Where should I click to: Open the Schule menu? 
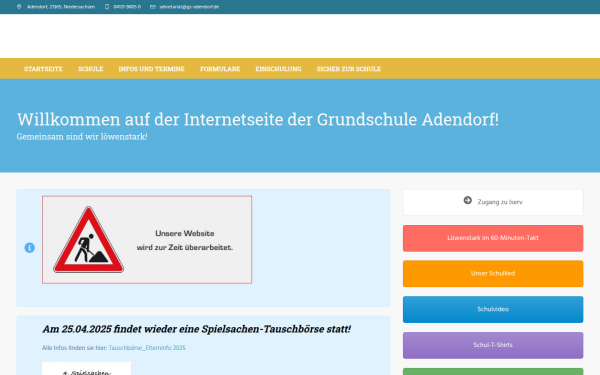pos(91,69)
